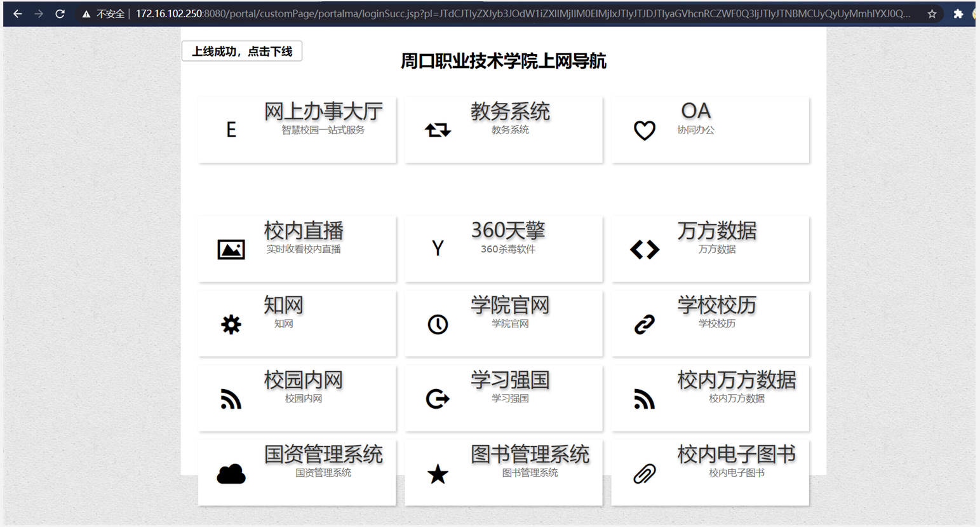Click the subtitle 协同办公
The height and width of the screenshot is (527, 980).
(x=695, y=130)
